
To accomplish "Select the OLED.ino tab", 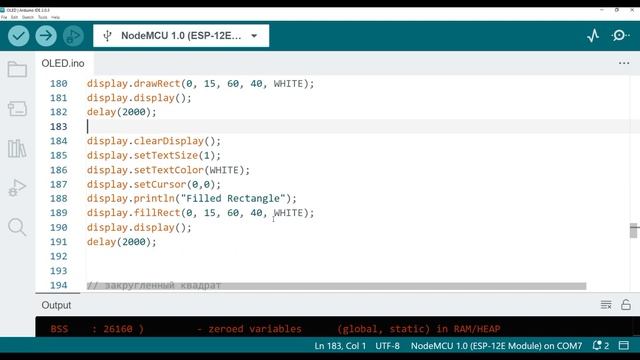I will click(x=63, y=63).
